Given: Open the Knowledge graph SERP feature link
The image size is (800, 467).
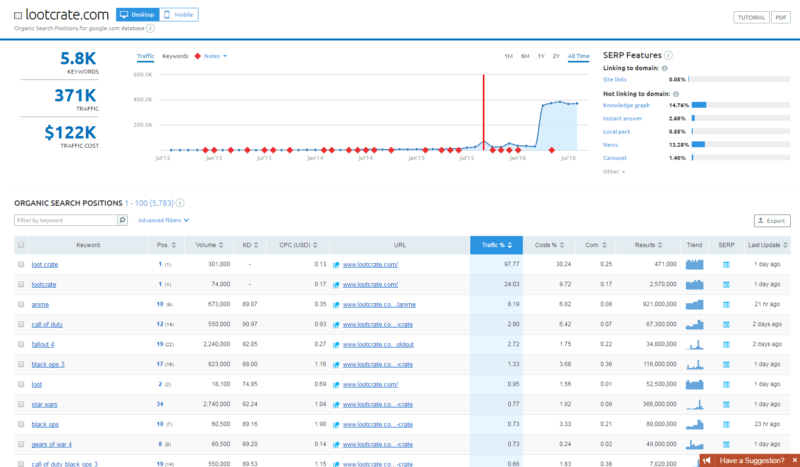Looking at the screenshot, I should click(x=626, y=105).
